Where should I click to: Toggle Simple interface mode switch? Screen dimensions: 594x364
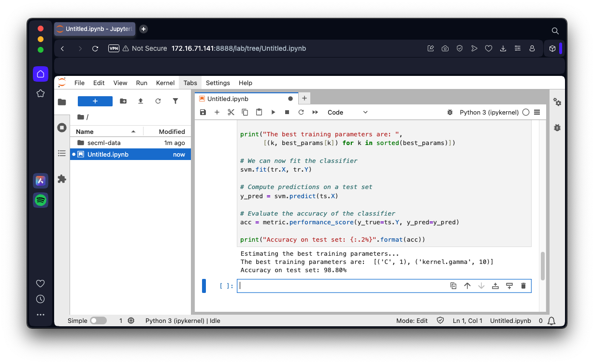98,320
